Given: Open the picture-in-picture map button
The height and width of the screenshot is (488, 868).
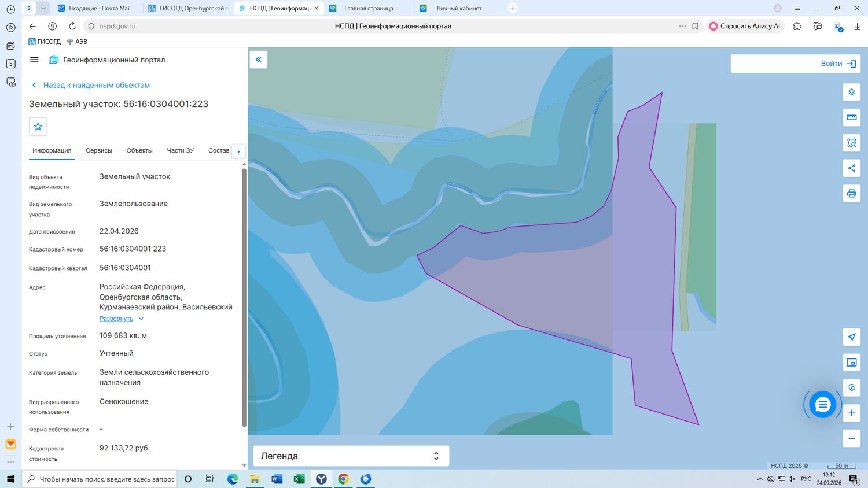Looking at the screenshot, I should coord(851,363).
